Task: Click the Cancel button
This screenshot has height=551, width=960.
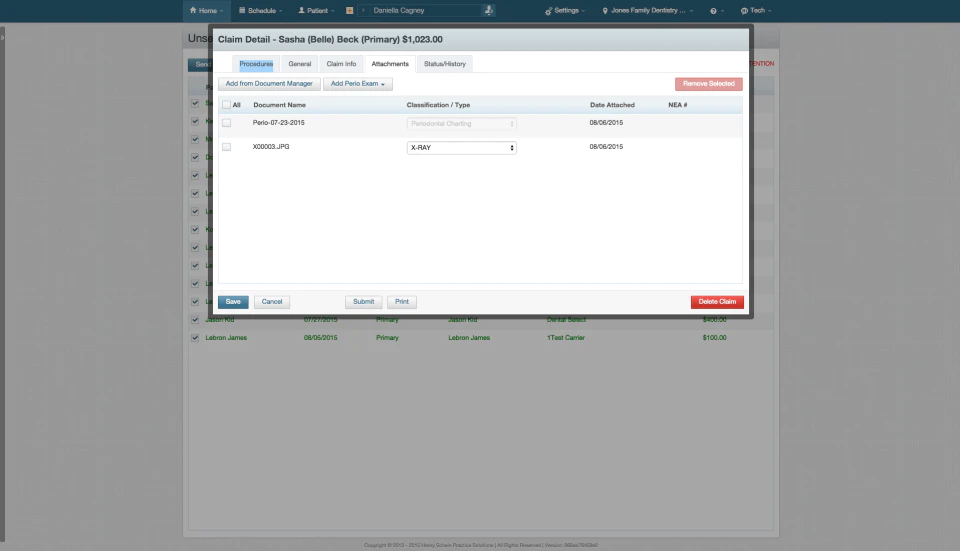Action: (x=272, y=302)
